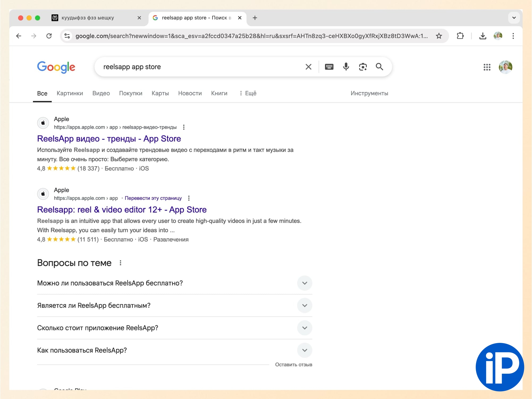Click into the Google search field

click(199, 67)
